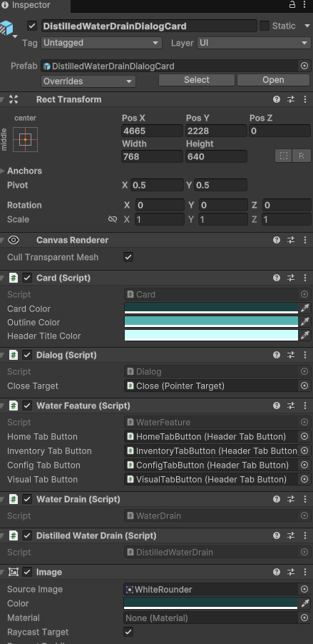Open Rect Transform help reference icon
313x644 pixels.
277,99
